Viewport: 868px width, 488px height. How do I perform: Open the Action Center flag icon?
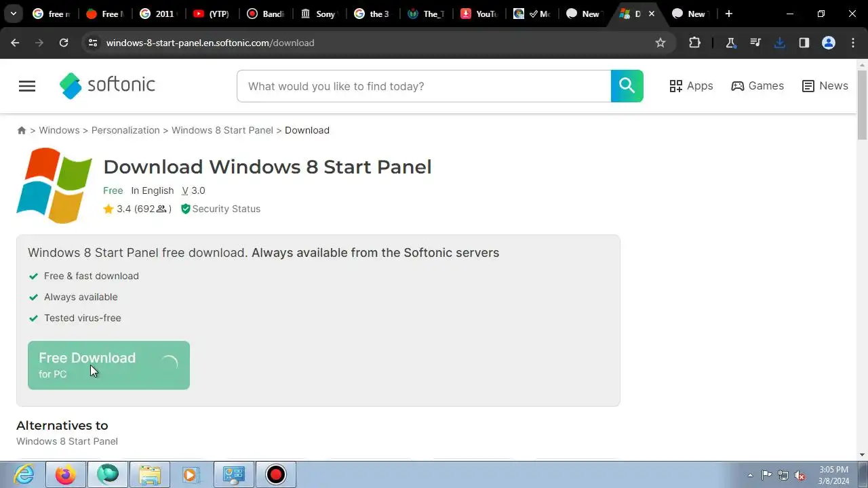click(766, 475)
